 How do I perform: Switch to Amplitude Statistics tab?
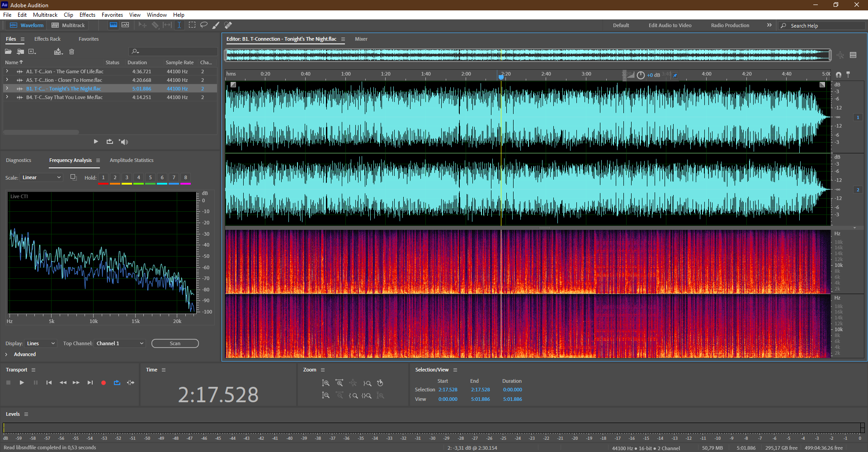pyautogui.click(x=132, y=160)
